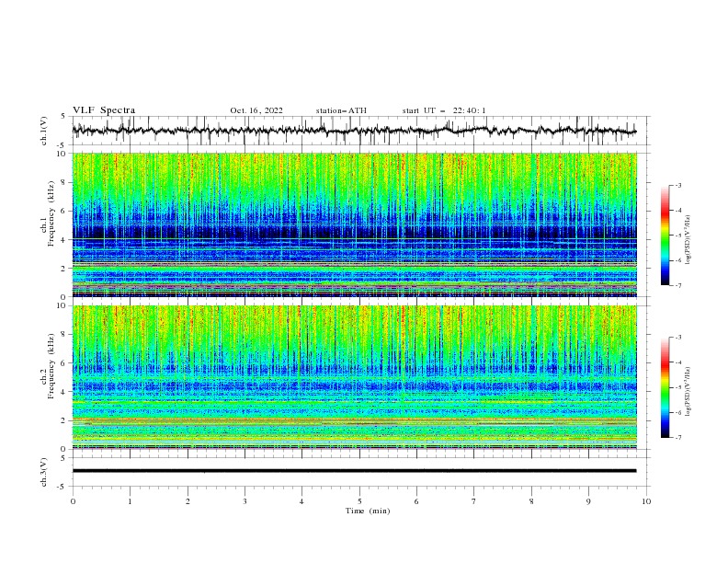Click the ch.2 frequency axis "6" tick label
728x563 pixels.
64,363
